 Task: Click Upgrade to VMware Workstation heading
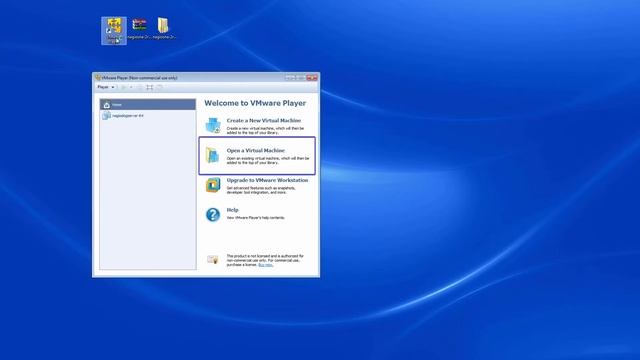pyautogui.click(x=267, y=180)
